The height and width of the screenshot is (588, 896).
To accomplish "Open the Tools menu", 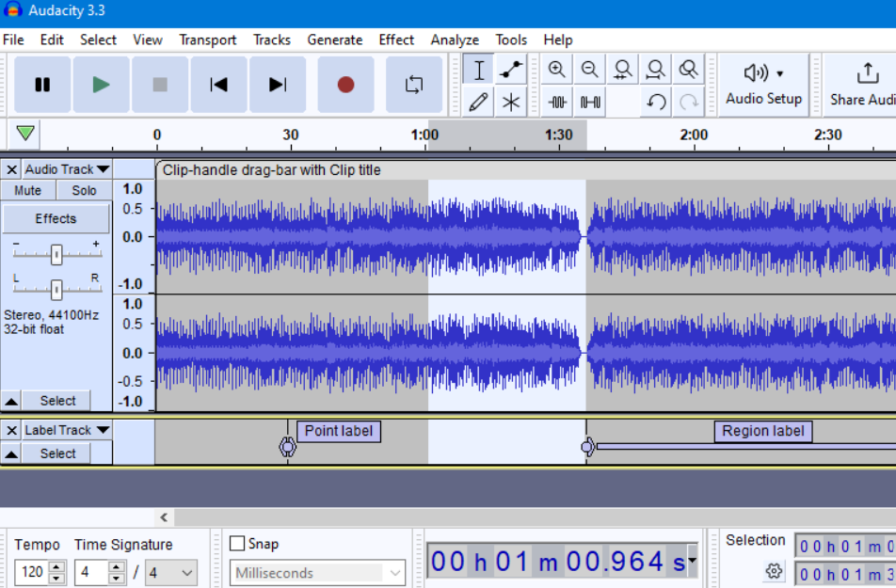I will [x=511, y=40].
